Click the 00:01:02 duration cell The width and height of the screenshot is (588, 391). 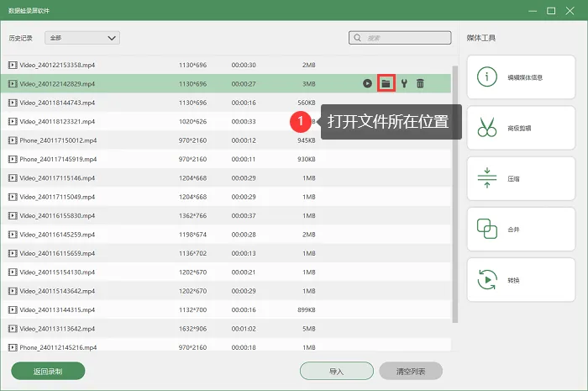244,329
